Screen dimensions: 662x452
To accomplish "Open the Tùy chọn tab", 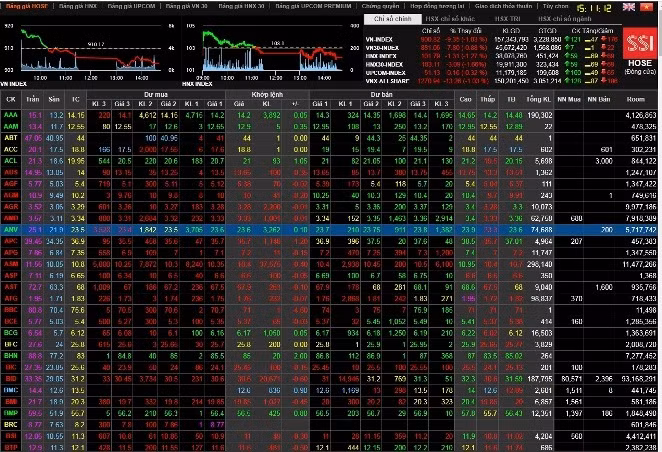I will click(555, 6).
